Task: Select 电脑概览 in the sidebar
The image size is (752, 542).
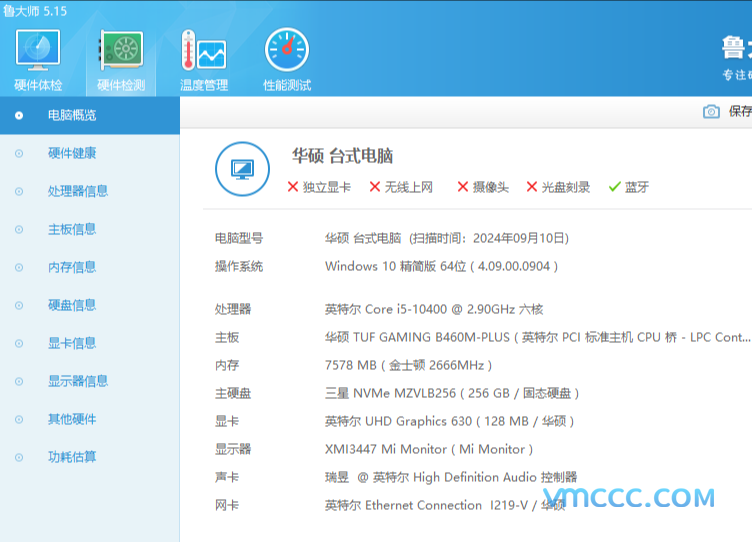Action: click(x=90, y=115)
